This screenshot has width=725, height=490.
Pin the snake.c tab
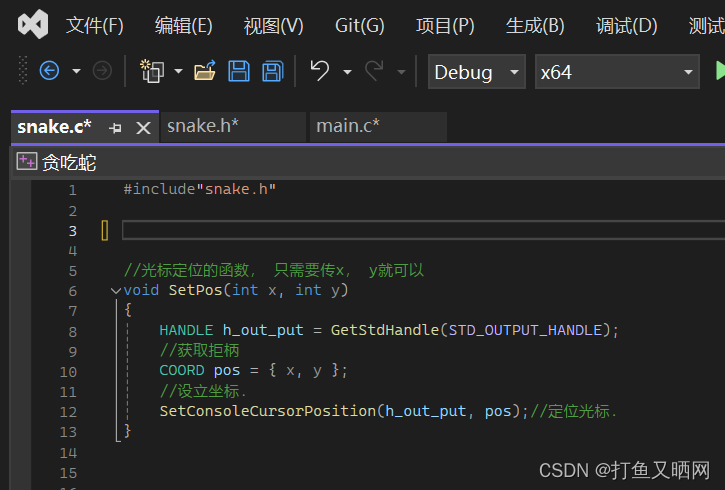pyautogui.click(x=115, y=128)
